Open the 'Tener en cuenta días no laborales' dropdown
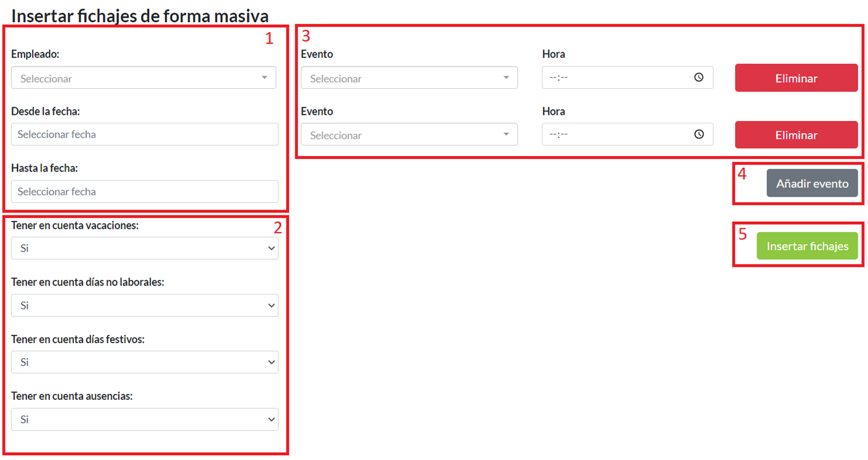 144,306
